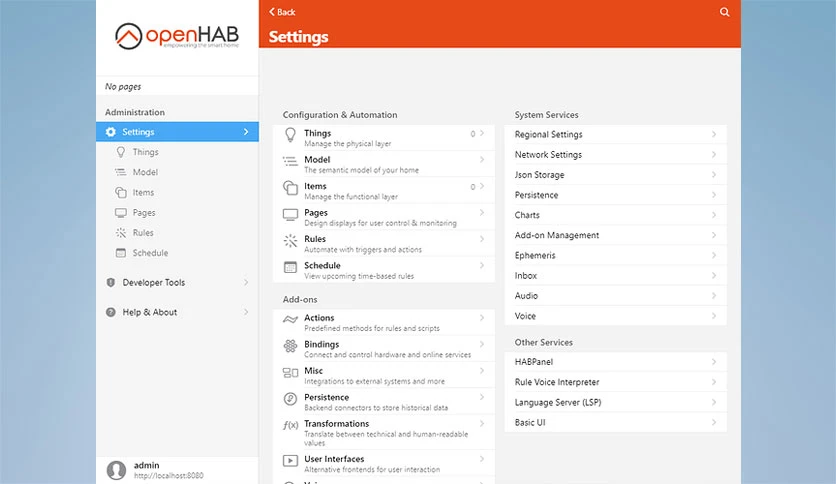The height and width of the screenshot is (484, 836).
Task: Click the admin user avatar icon
Action: coord(116,470)
